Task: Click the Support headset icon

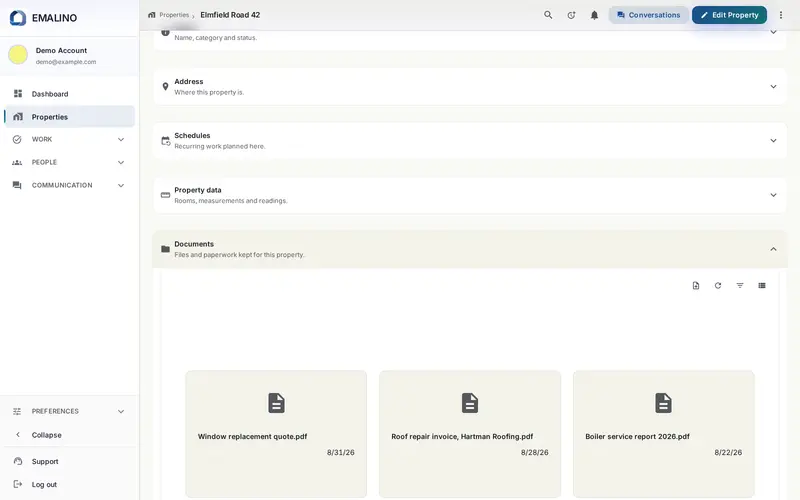Action: 18,461
